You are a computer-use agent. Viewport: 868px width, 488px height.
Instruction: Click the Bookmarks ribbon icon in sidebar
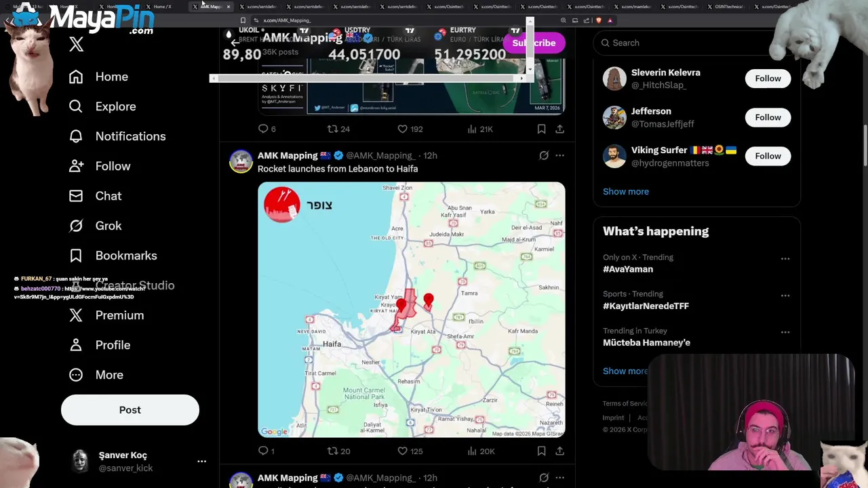click(76, 256)
